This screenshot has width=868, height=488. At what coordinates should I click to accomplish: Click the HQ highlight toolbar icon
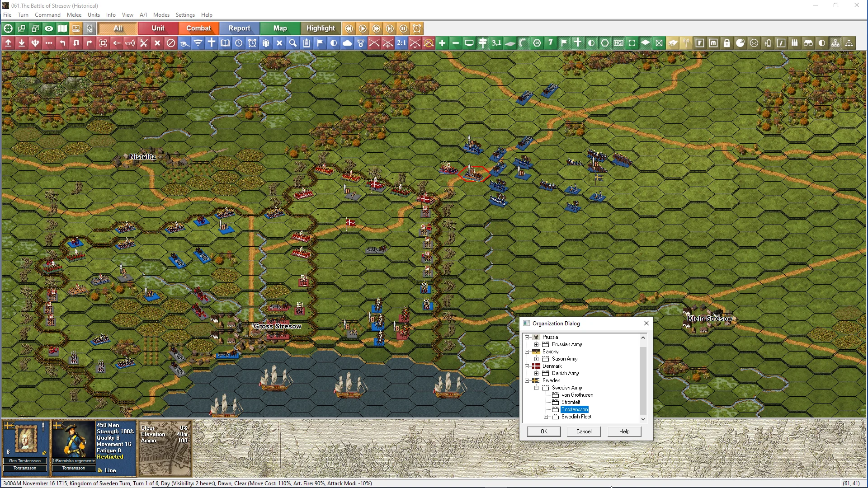coord(618,43)
